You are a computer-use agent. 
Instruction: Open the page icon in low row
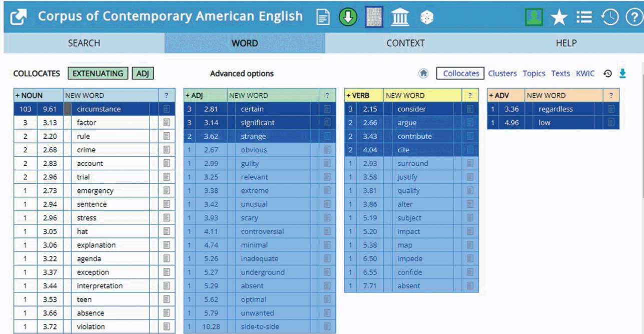[x=611, y=122]
